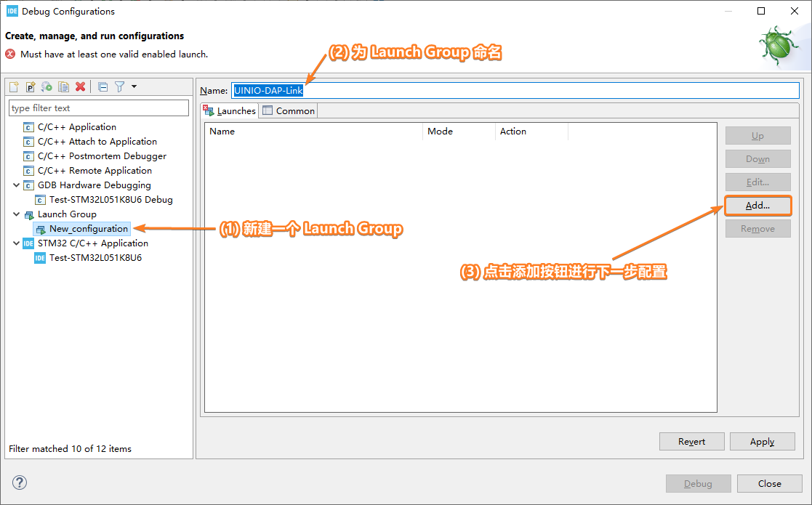Image resolution: width=812 pixels, height=505 pixels.
Task: Collapse the STM32 C/C++ Application node
Action: pos(16,243)
